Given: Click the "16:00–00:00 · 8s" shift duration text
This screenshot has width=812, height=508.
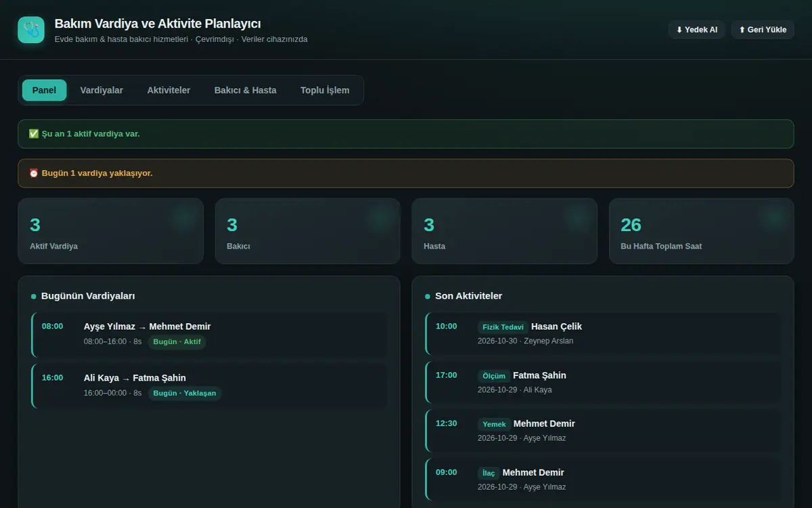Looking at the screenshot, I should click(113, 394).
